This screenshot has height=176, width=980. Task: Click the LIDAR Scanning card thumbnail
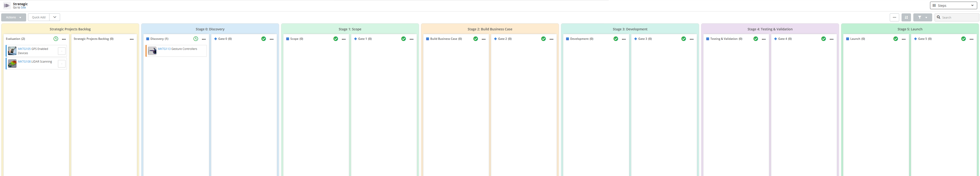pos(12,64)
